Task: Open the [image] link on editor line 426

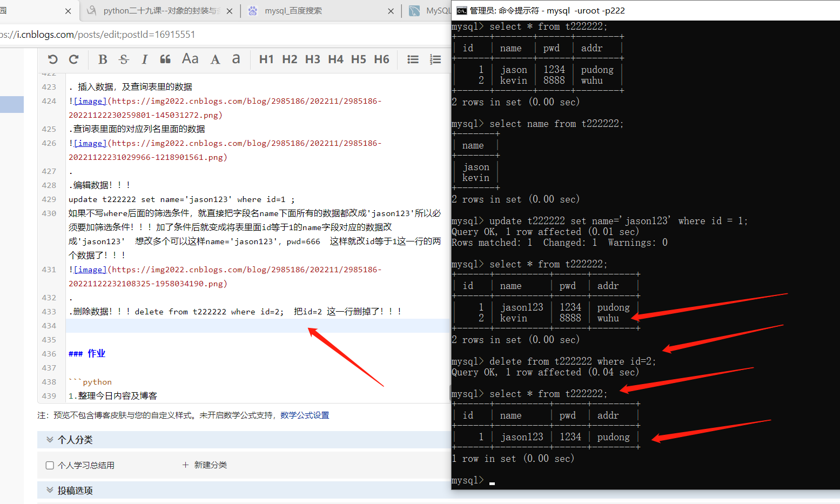Action: 90,143
